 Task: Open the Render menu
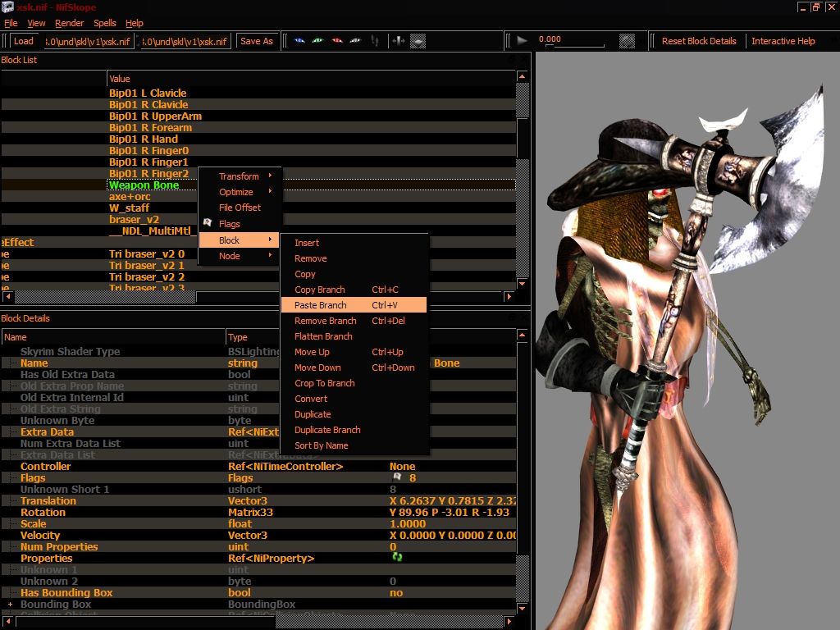(x=69, y=23)
